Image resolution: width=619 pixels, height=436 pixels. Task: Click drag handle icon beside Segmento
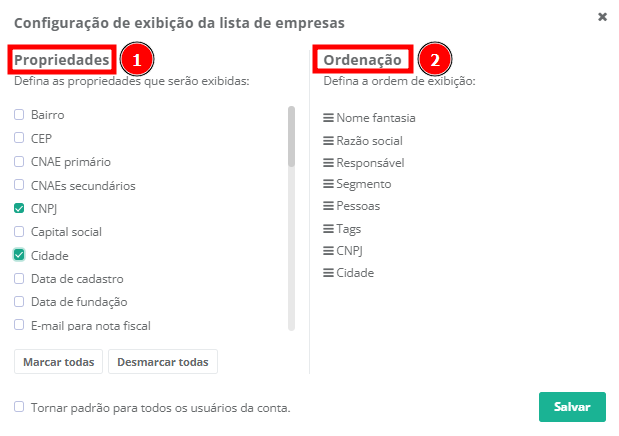tap(328, 184)
